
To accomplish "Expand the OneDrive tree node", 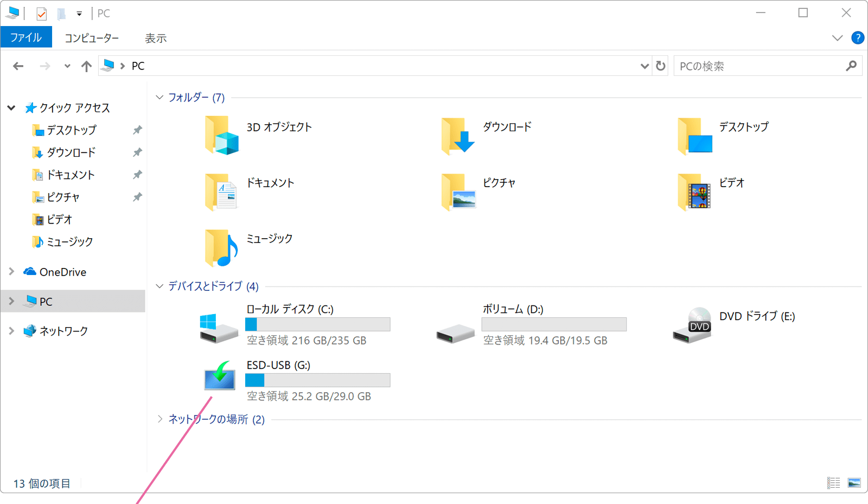I will [11, 271].
